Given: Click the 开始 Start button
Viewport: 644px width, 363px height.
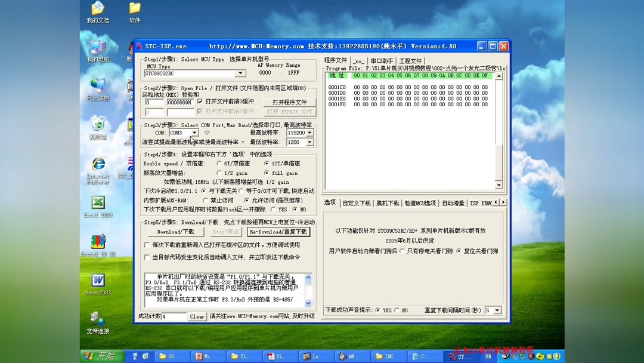Looking at the screenshot, I should [101, 355].
